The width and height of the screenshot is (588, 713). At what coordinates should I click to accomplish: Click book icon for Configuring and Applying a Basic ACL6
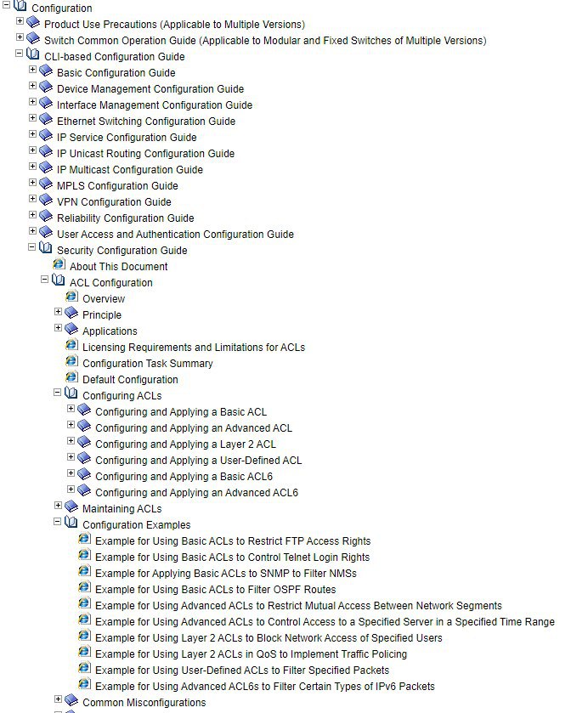[84, 474]
